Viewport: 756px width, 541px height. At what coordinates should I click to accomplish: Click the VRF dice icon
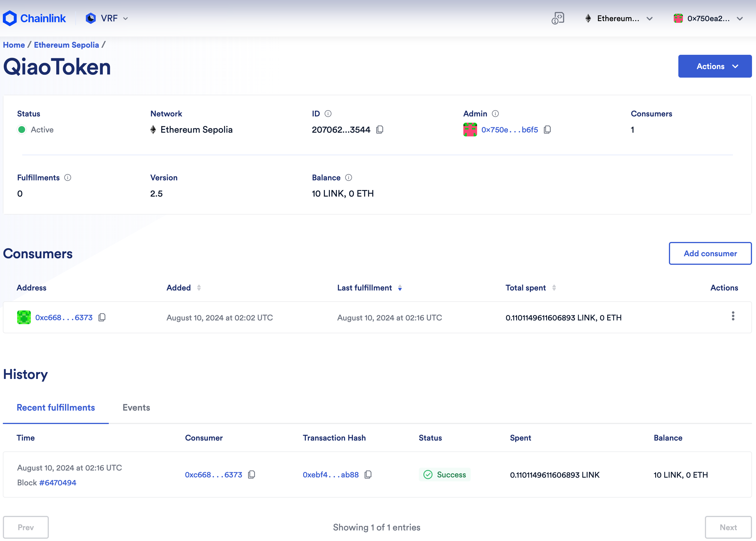point(91,18)
